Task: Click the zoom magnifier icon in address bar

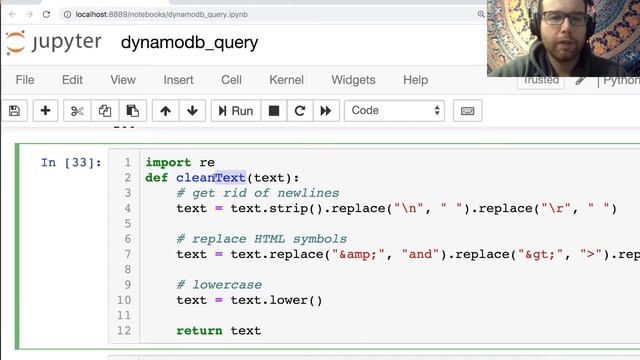Action: pos(481,14)
